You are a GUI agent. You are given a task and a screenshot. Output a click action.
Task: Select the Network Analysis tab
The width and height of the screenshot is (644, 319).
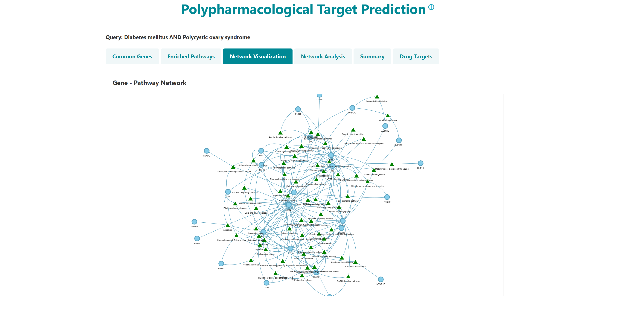pos(323,57)
